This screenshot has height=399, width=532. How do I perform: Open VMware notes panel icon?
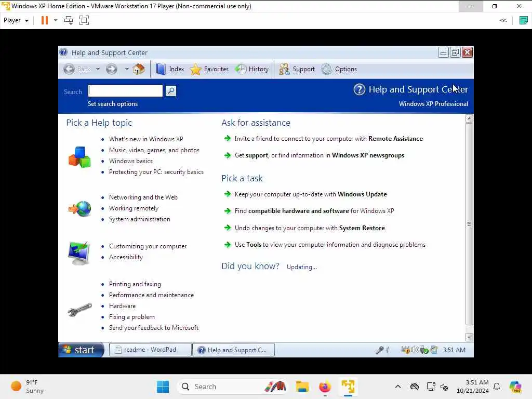coord(524,20)
